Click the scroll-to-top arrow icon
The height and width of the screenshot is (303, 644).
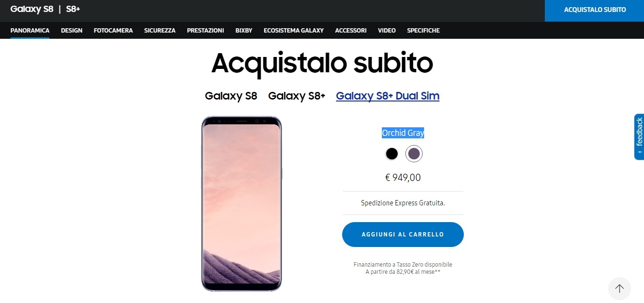tap(620, 289)
